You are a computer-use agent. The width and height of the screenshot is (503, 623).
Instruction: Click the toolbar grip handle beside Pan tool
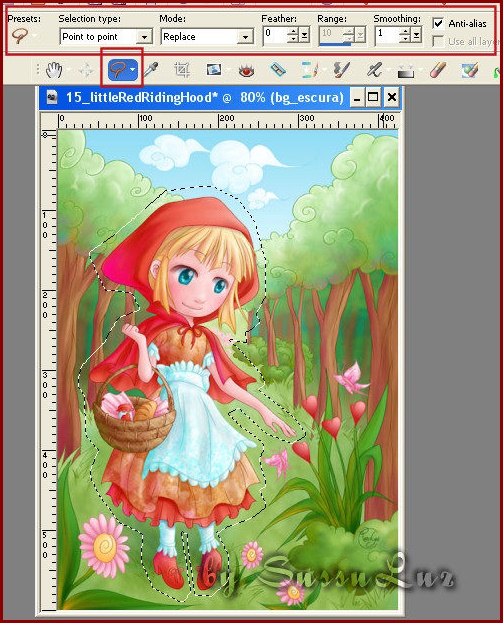pos(38,70)
